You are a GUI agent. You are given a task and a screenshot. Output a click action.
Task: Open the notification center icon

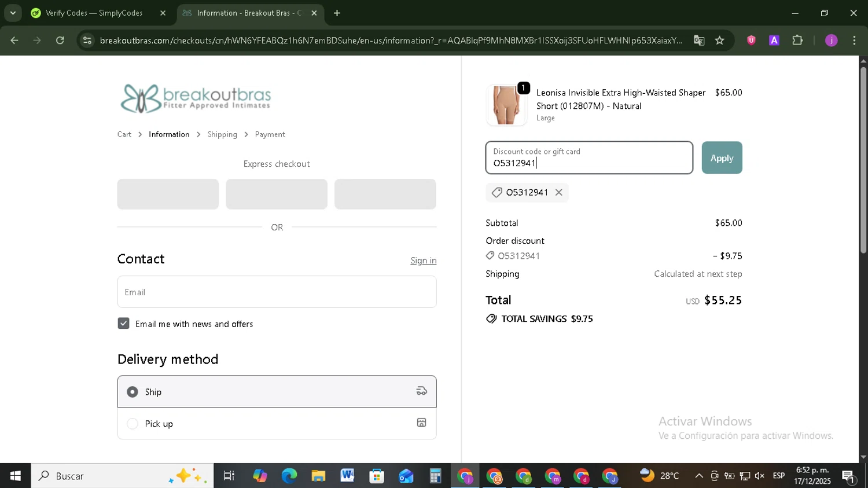tap(849, 476)
